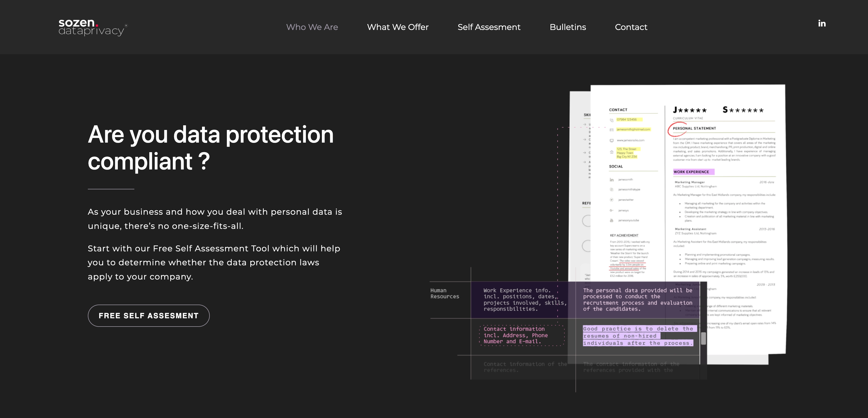Image resolution: width=868 pixels, height=418 pixels.
Task: Click the dotted Contact information box
Action: (x=522, y=335)
